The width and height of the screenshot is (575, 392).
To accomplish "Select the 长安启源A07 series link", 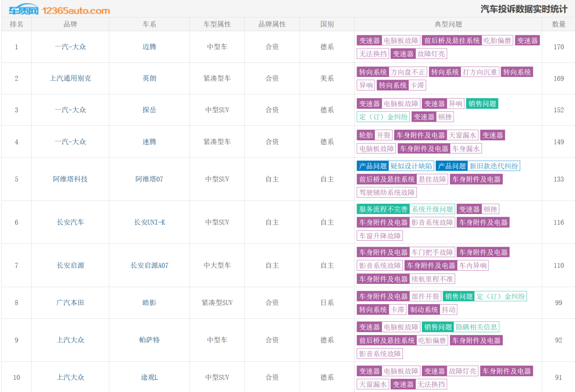I will [x=149, y=265].
